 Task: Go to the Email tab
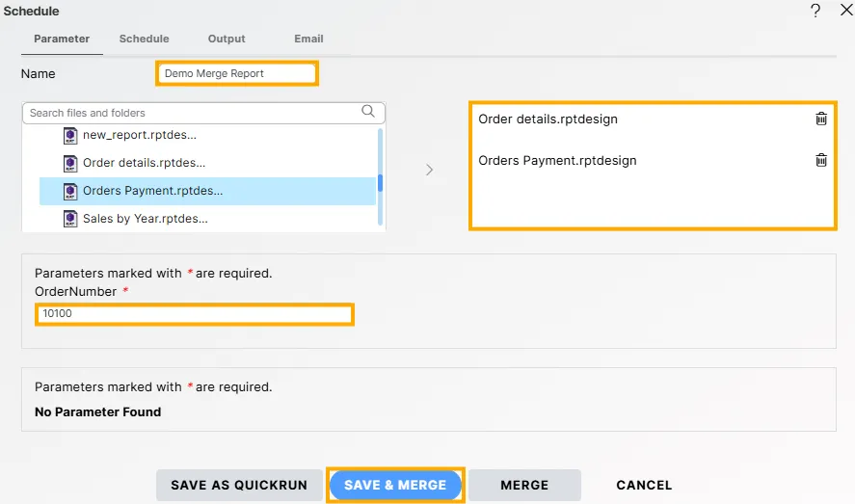pos(308,39)
